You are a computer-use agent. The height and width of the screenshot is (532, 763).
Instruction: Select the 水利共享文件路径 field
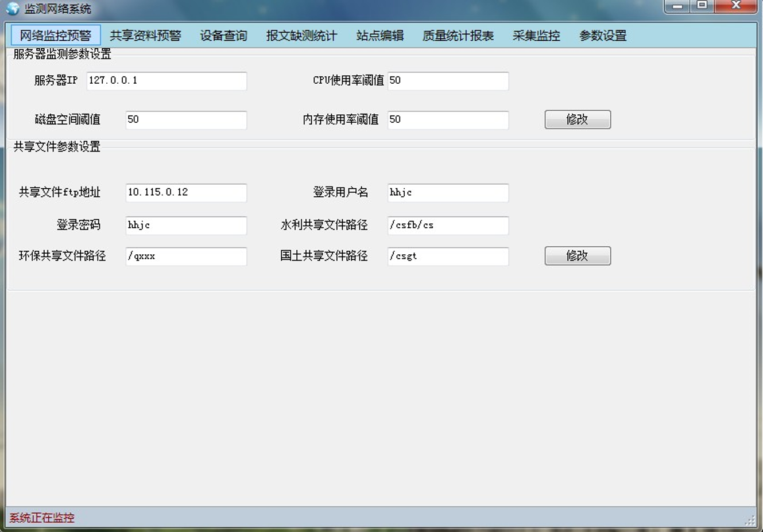pos(448,226)
